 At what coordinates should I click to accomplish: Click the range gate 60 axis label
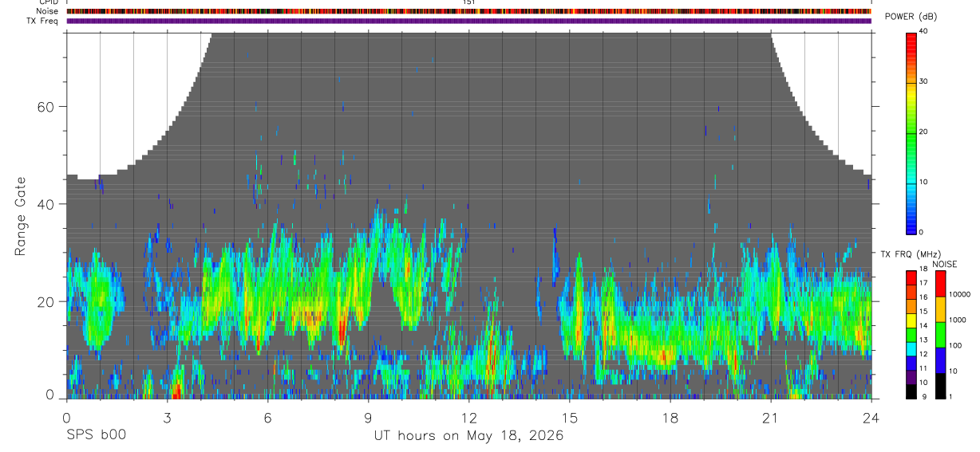[x=44, y=107]
